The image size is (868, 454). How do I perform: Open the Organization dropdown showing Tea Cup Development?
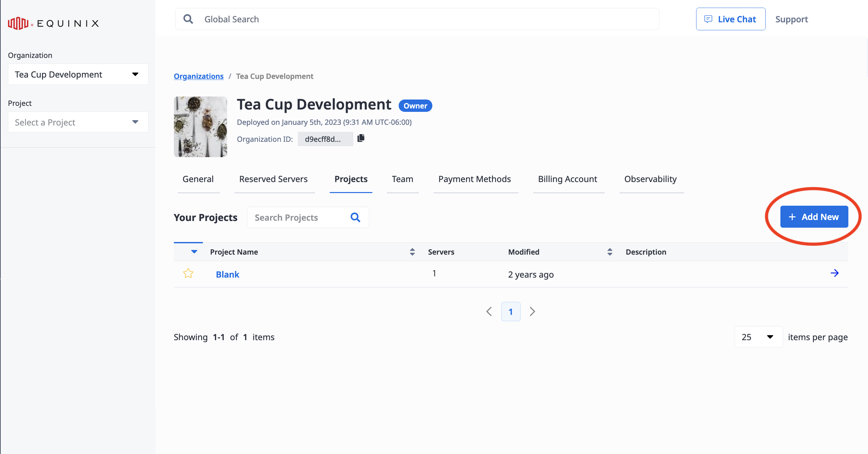[78, 75]
